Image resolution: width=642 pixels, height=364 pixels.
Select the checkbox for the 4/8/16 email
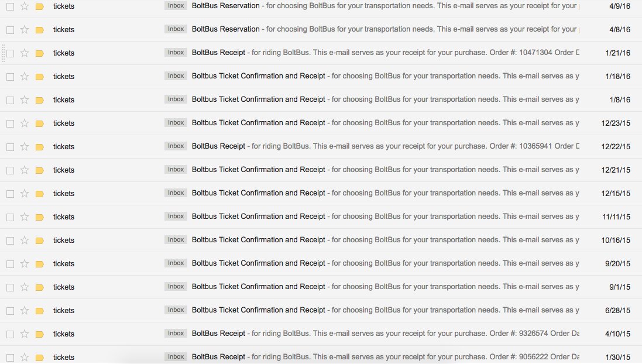[10, 30]
